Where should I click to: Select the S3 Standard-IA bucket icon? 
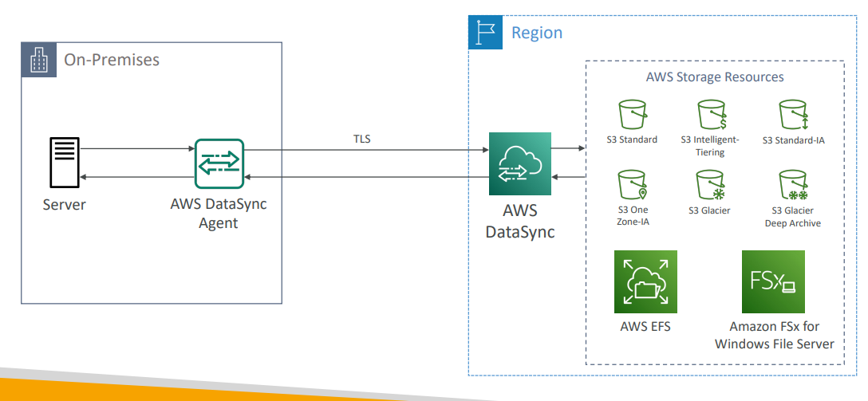[x=794, y=116]
